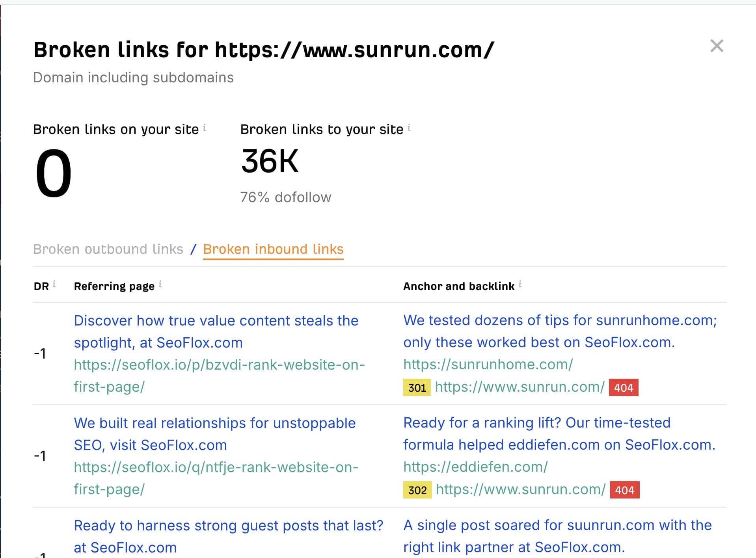
Task: Select the Broken inbound links tab
Action: pyautogui.click(x=273, y=249)
